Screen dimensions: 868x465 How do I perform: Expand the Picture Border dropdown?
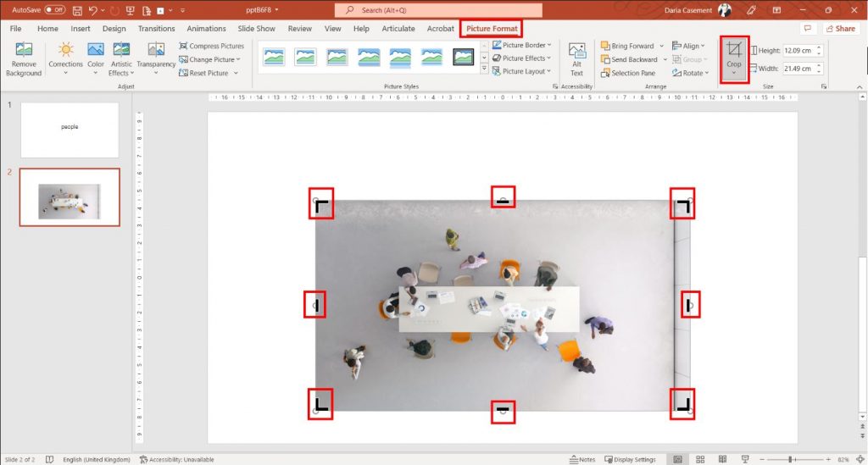coord(522,45)
